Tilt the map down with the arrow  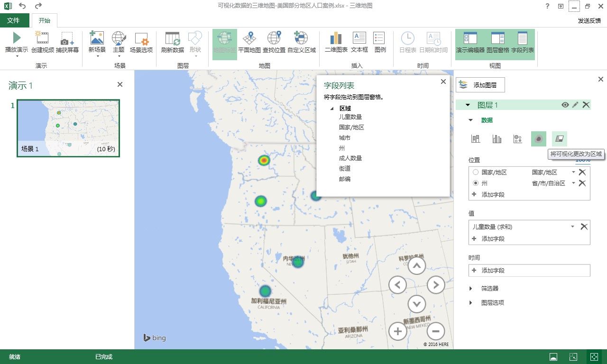(x=416, y=304)
